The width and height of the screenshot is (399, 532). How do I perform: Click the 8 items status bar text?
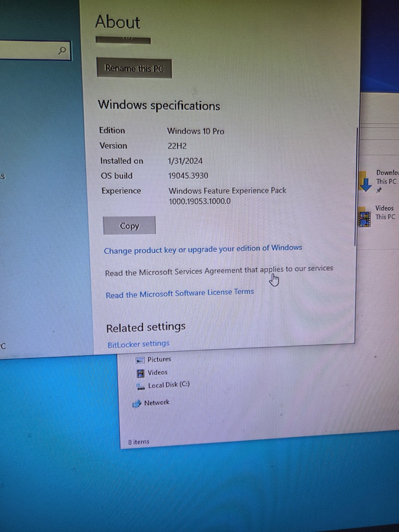pos(139,442)
